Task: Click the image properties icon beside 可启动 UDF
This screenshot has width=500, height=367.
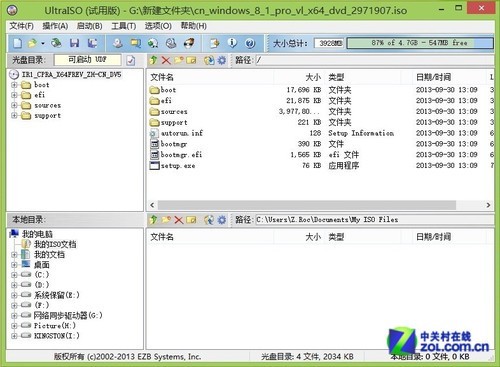Action: pos(131,60)
